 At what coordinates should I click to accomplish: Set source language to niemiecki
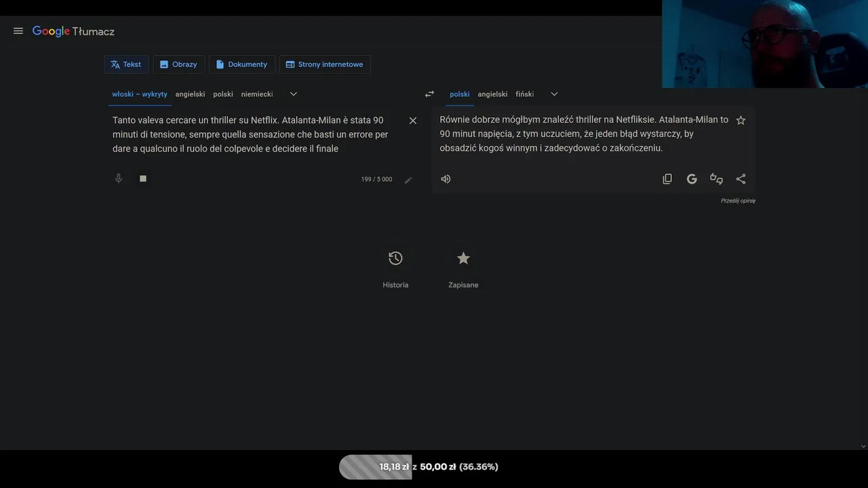257,94
